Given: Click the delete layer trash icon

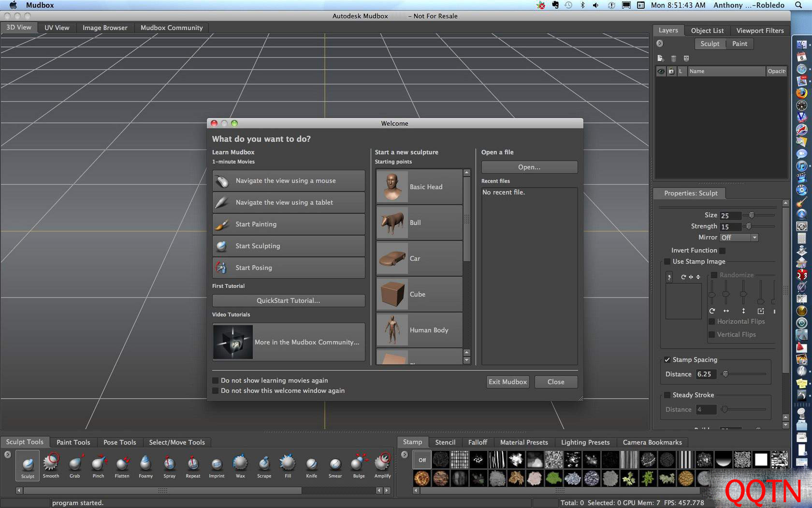Looking at the screenshot, I should [x=673, y=58].
